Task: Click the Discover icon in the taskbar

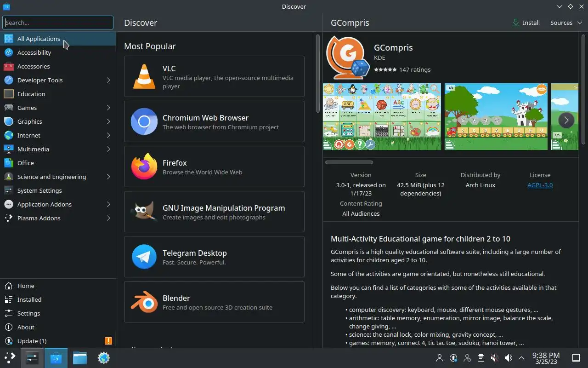Action: pos(56,357)
